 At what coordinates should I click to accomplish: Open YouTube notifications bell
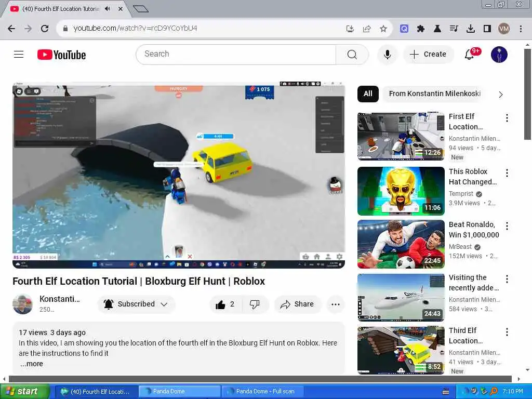click(469, 54)
